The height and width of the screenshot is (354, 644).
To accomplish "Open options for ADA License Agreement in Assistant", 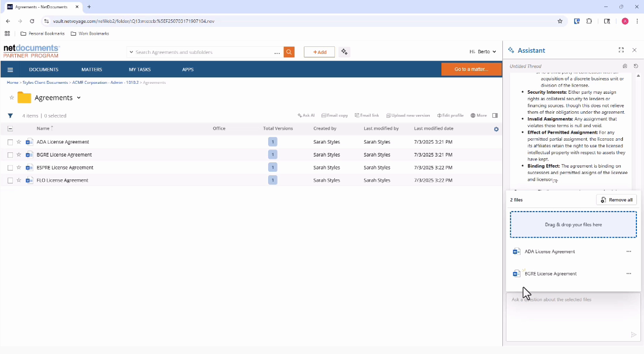I will (x=628, y=251).
